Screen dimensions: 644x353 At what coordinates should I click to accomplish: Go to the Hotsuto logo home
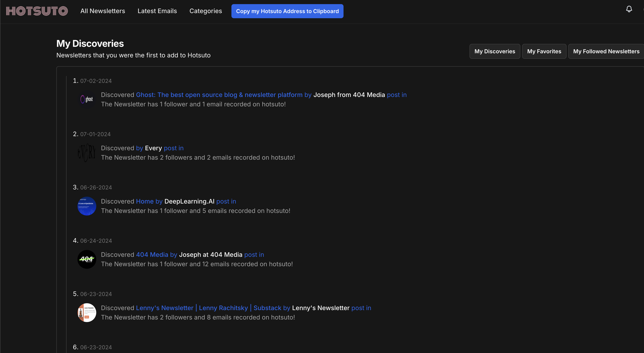37,11
